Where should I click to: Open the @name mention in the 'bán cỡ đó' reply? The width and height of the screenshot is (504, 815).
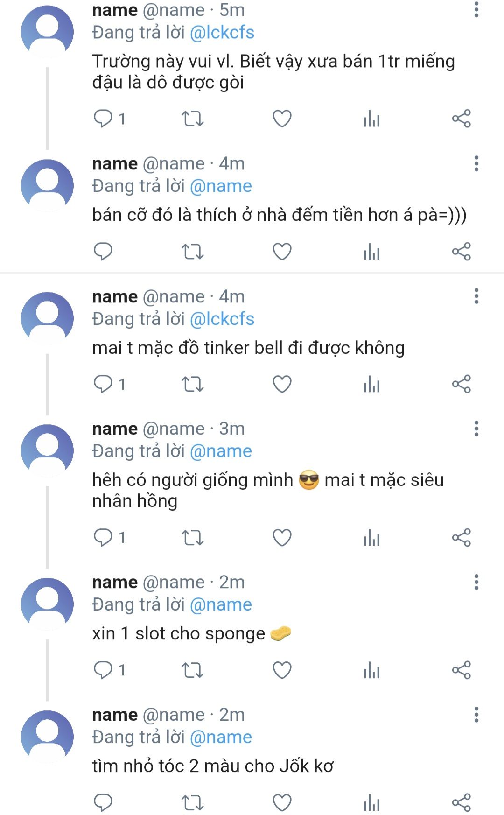[x=221, y=186]
